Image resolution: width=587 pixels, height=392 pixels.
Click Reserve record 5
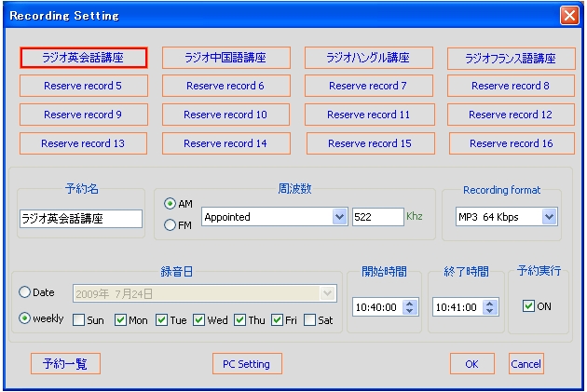(84, 86)
